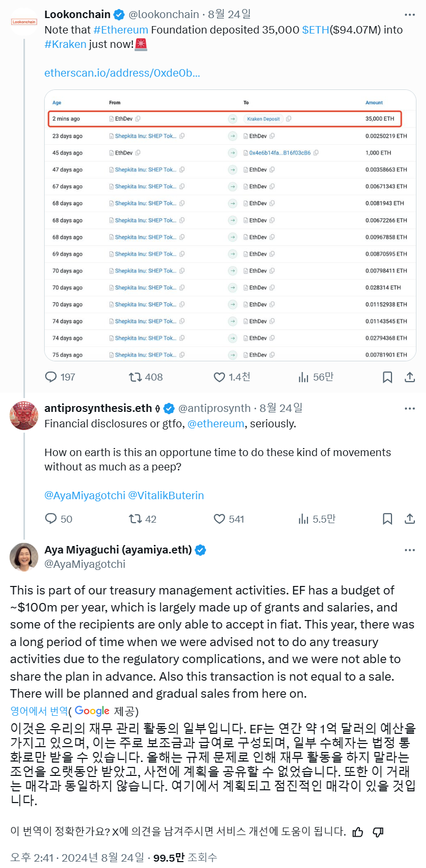View analytics of the Lookonchain post
This screenshot has height=868, width=426.
point(304,377)
